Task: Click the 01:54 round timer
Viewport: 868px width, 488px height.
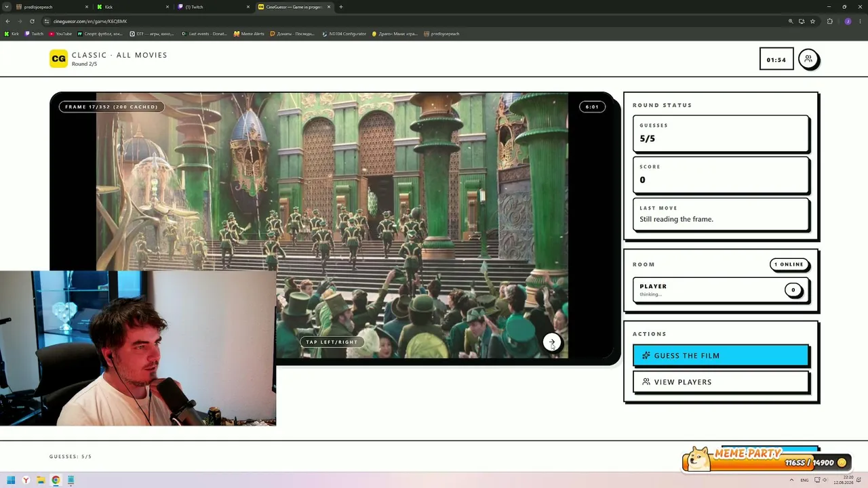Action: (776, 59)
